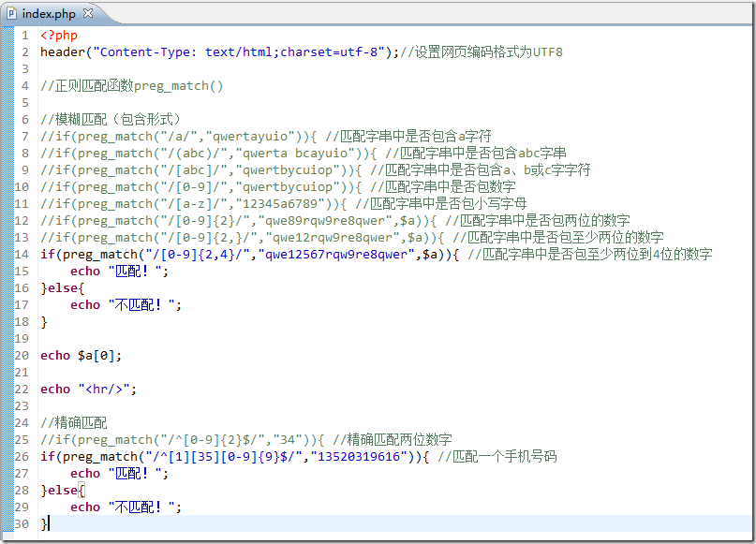The image size is (756, 544).
Task: Click closing brace on line 18
Action: point(44,322)
